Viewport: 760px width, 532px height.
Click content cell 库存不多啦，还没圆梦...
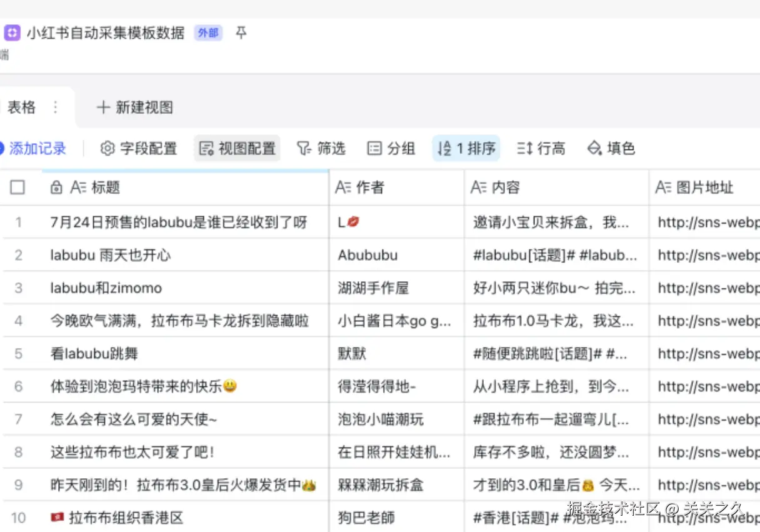(x=557, y=452)
